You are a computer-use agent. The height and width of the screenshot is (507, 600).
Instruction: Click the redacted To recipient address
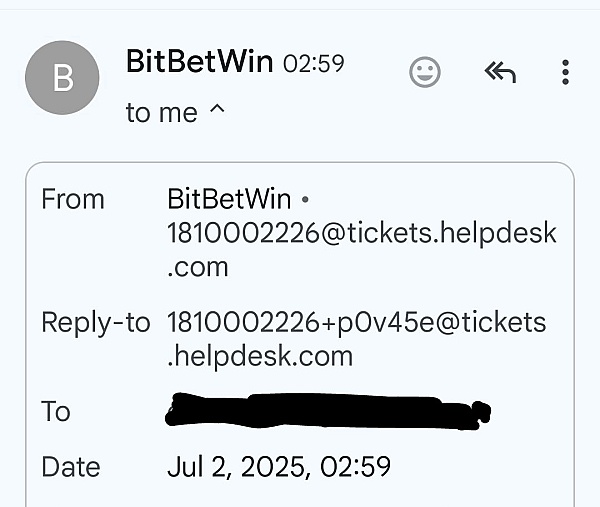click(x=328, y=410)
